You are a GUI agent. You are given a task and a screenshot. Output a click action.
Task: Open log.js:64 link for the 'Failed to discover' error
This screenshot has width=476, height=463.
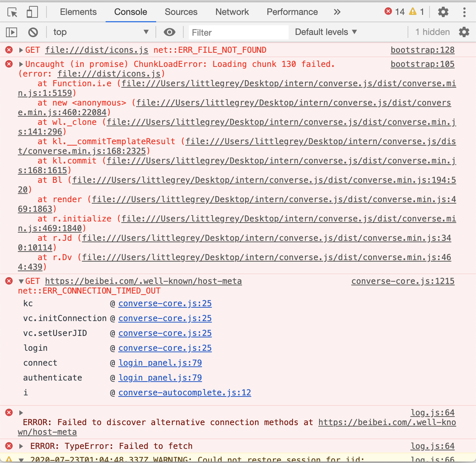point(432,413)
